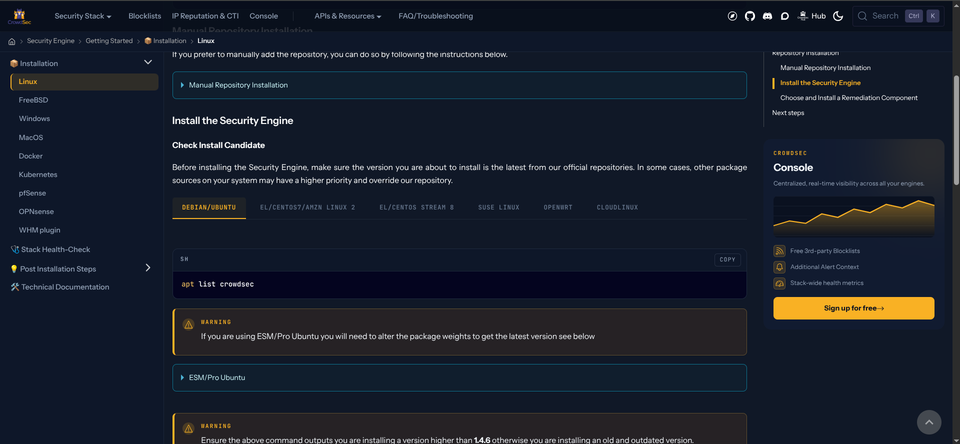Open the Discord icon link
The image size is (960, 444).
[x=767, y=16]
